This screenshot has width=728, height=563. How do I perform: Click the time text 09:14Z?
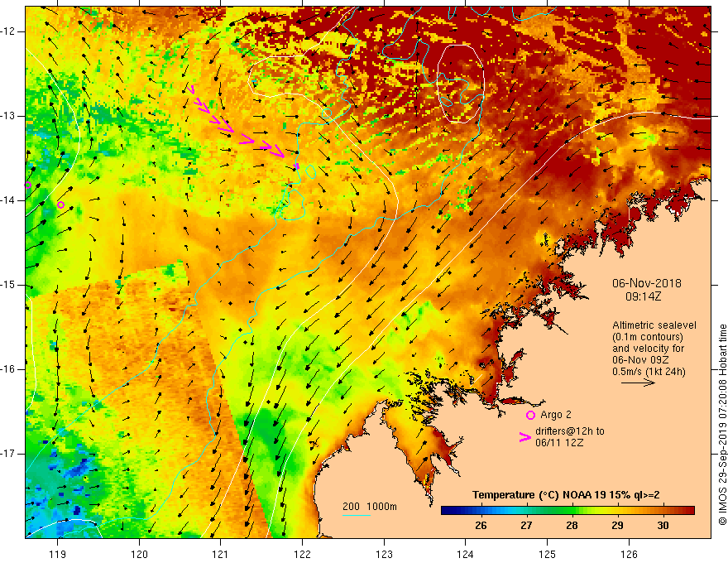pos(643,296)
